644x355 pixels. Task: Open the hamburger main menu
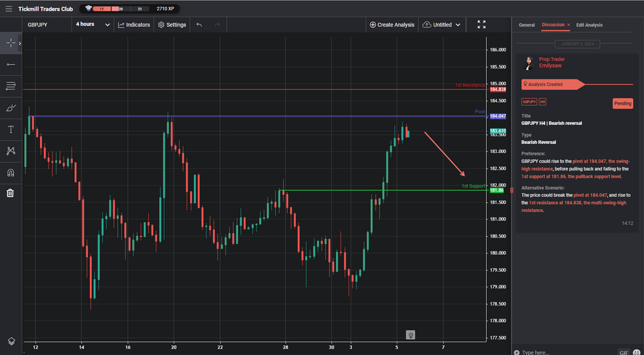tap(9, 9)
